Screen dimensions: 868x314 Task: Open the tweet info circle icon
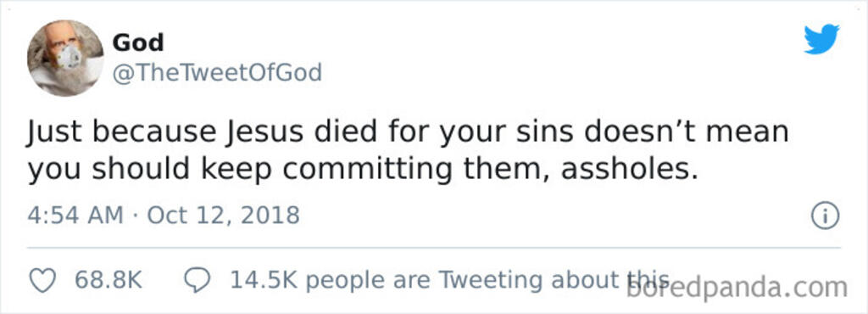826,216
